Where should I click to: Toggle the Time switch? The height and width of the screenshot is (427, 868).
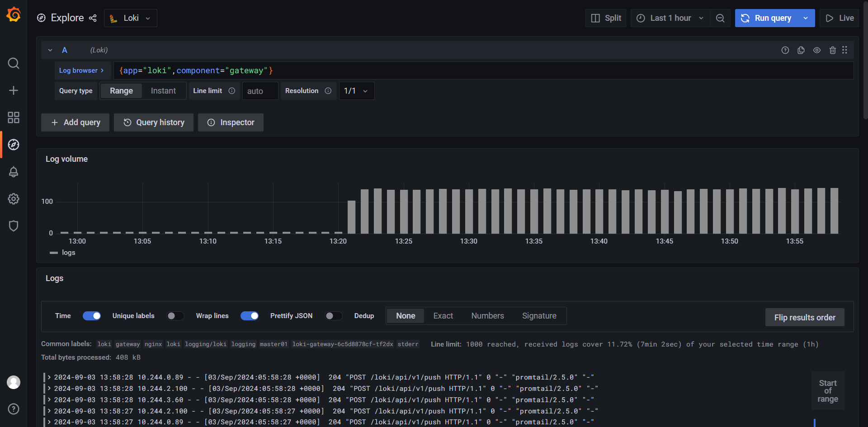tap(92, 316)
